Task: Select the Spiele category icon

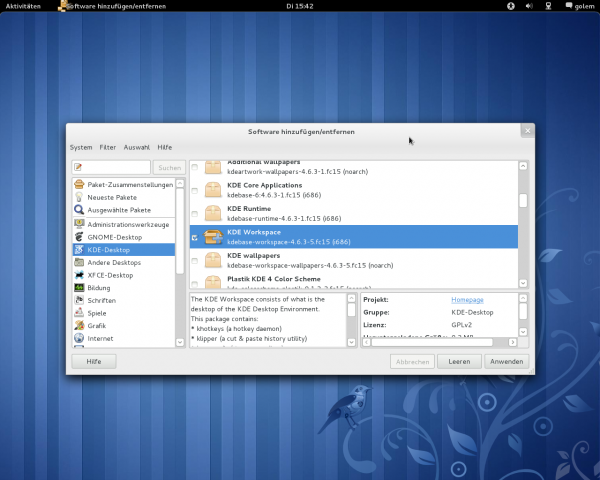Action: pyautogui.click(x=78, y=313)
